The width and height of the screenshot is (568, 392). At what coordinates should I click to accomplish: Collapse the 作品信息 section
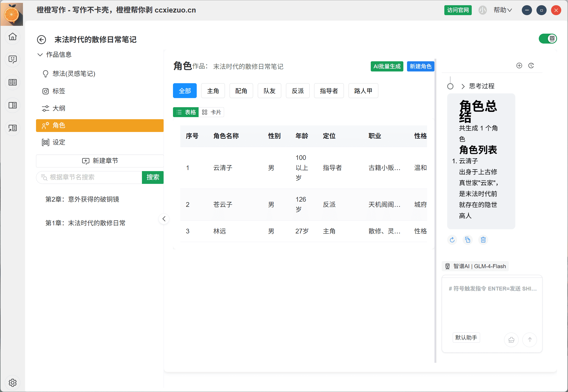[x=40, y=55]
